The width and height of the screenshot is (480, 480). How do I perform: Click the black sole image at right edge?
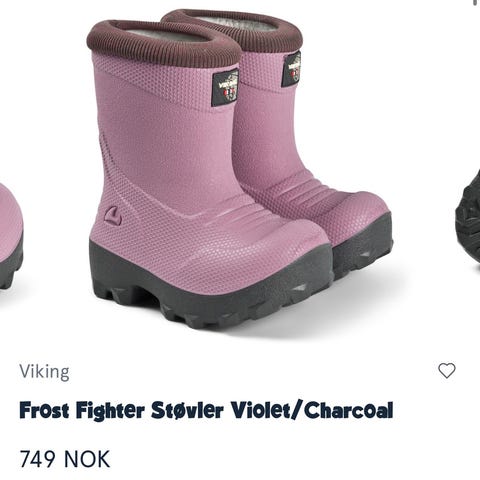(x=468, y=217)
